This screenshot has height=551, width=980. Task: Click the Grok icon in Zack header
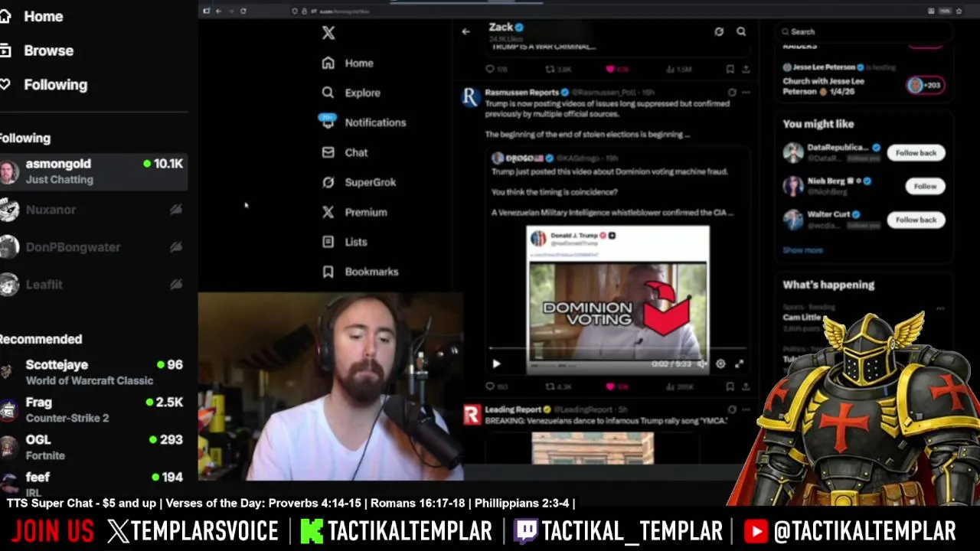point(719,31)
